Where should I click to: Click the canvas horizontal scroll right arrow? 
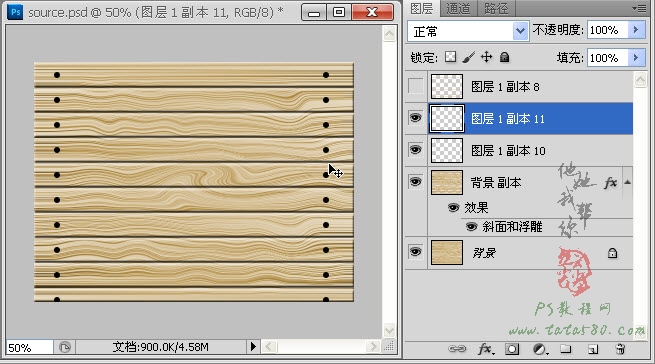[373, 347]
